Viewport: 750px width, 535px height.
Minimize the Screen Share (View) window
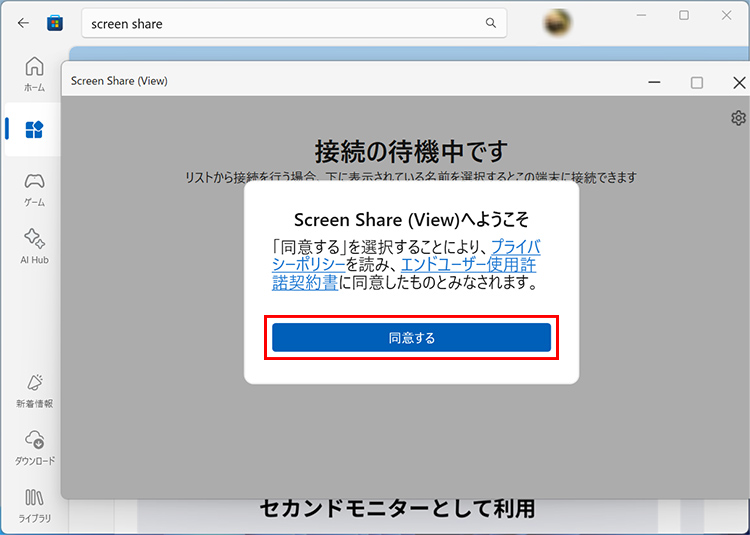pyautogui.click(x=653, y=81)
